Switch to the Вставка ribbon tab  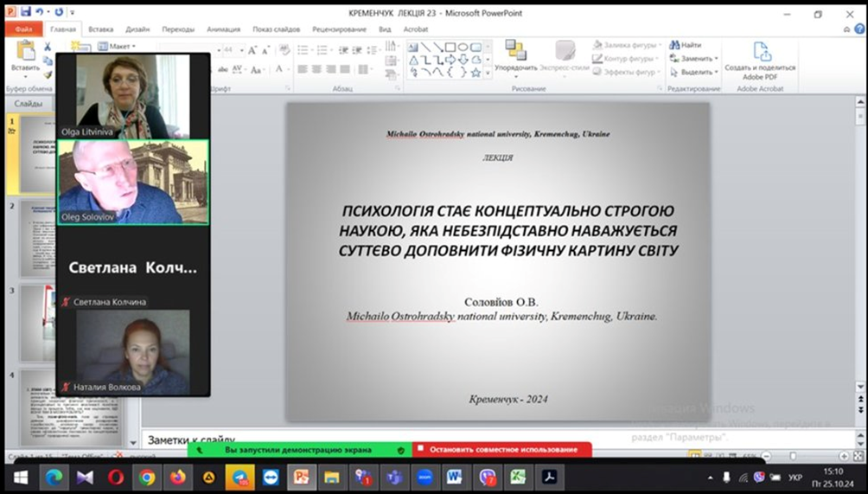(x=100, y=29)
